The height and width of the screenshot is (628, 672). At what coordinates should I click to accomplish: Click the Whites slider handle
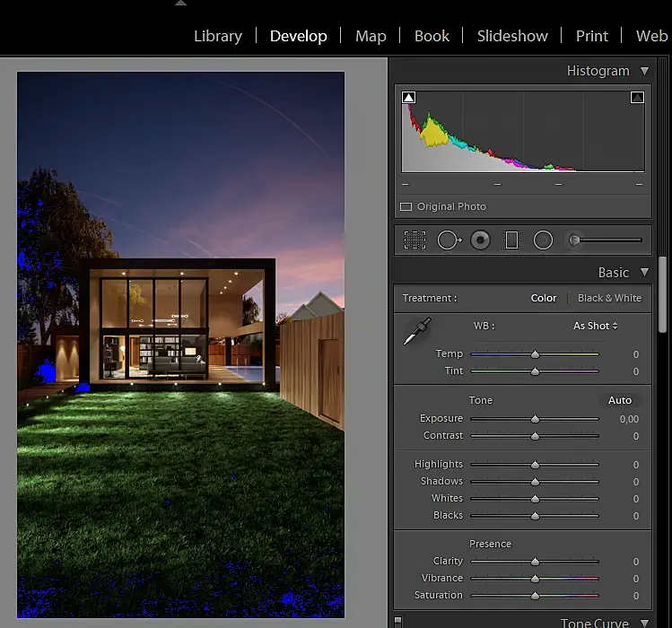[535, 499]
